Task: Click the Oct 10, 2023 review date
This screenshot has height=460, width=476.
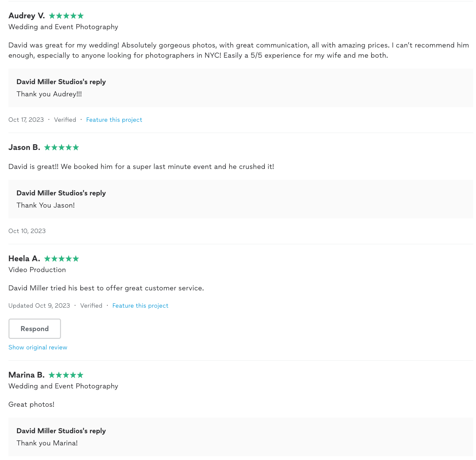Action: [27, 231]
